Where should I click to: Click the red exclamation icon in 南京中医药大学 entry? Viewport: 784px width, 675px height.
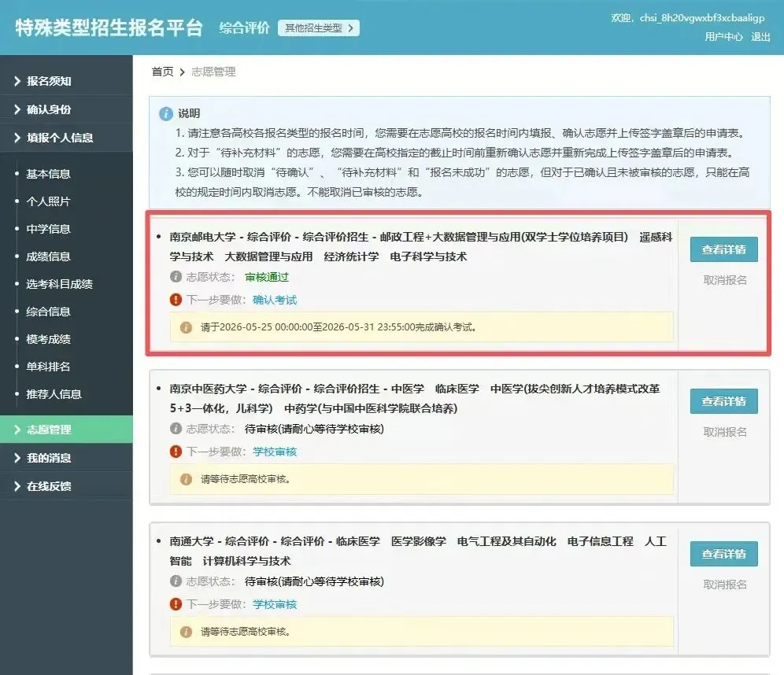point(176,452)
